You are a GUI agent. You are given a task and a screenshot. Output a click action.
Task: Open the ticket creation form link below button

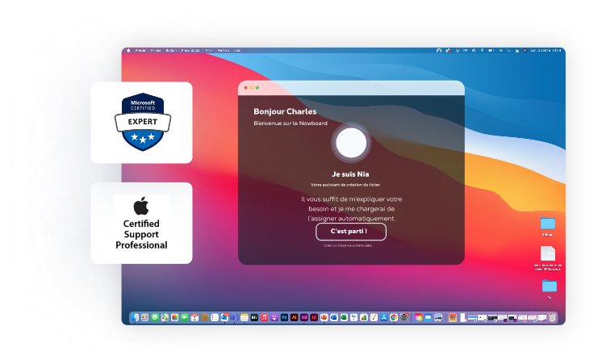(348, 245)
